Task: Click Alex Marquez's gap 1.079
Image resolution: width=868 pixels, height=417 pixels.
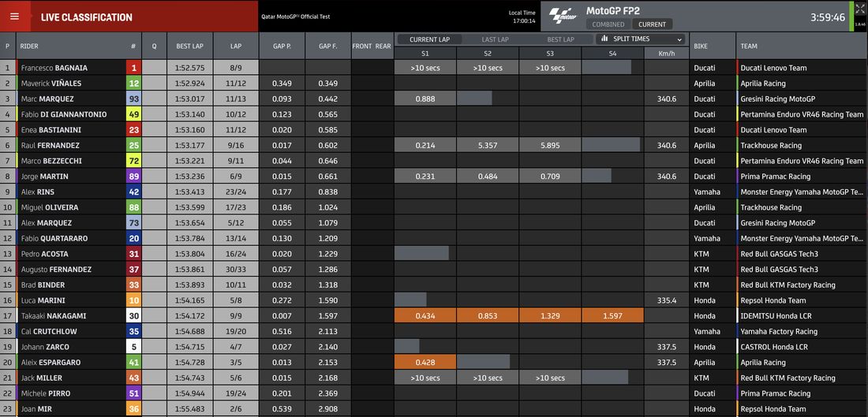Action: (327, 223)
